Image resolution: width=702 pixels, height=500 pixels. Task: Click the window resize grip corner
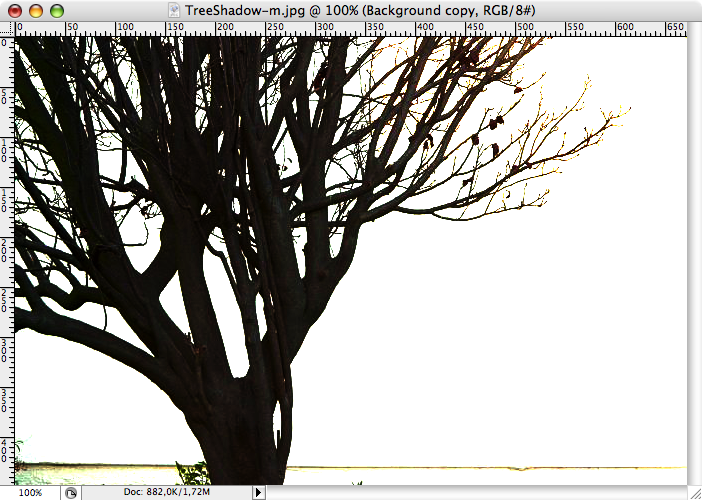(x=694, y=492)
